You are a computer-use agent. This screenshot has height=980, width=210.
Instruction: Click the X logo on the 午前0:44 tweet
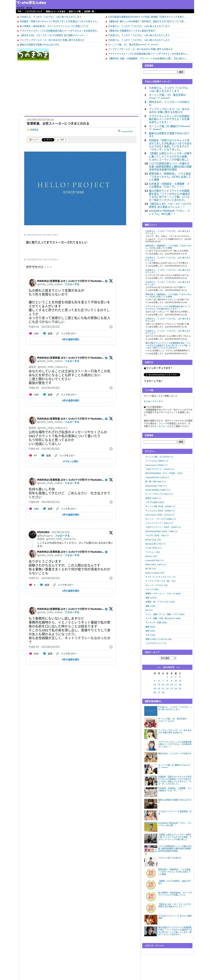click(x=111, y=281)
